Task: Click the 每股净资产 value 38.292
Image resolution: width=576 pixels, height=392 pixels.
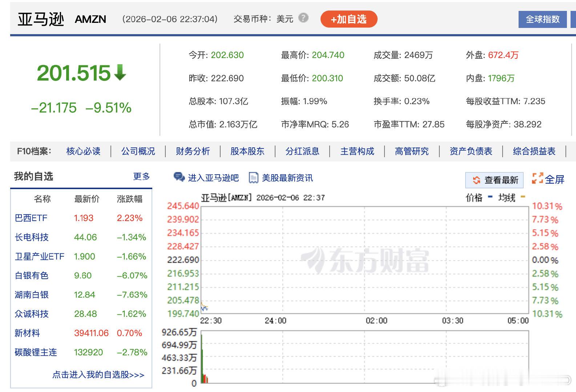Action: click(x=528, y=124)
